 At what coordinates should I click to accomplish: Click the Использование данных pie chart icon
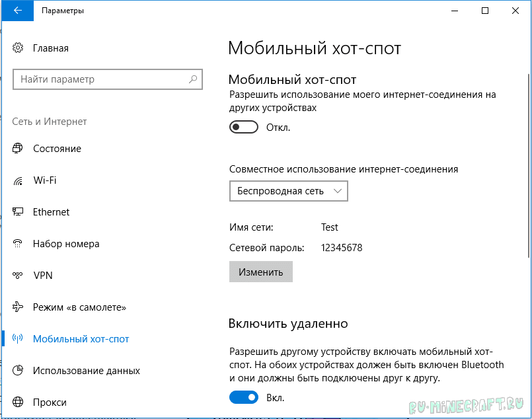19,371
